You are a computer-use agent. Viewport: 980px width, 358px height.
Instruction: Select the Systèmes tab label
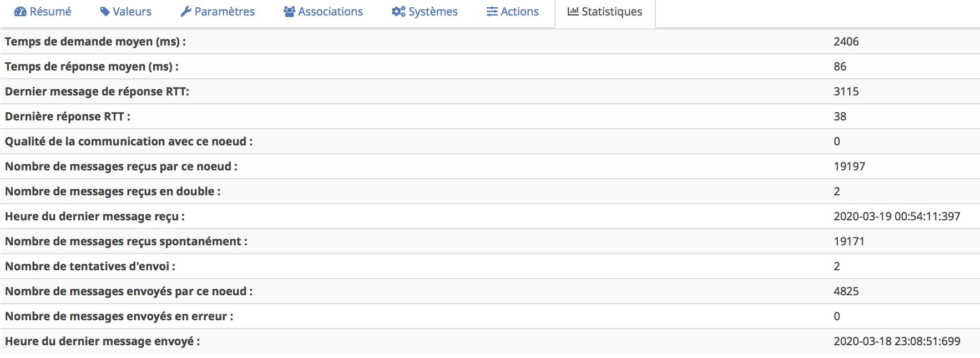pyautogui.click(x=433, y=12)
